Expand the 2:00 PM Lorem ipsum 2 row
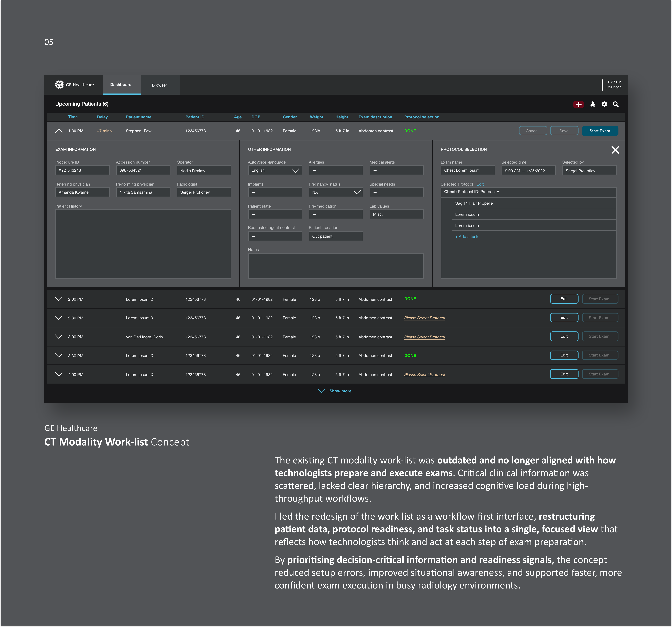672x627 pixels. coord(59,299)
